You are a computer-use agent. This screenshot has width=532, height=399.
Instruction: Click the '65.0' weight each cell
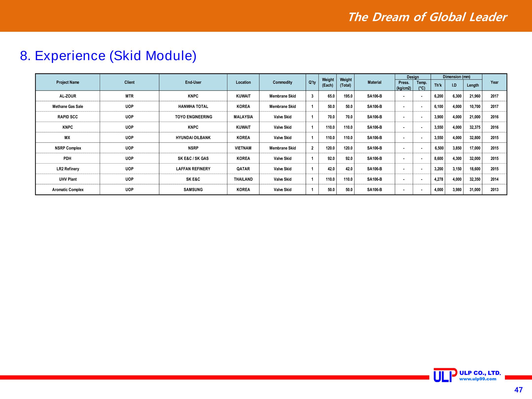coord(328,96)
